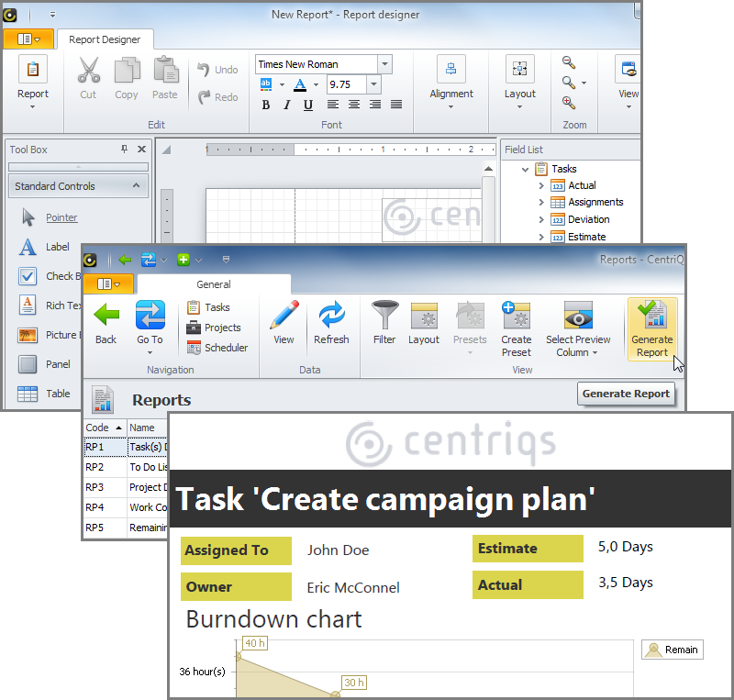Open the Scheduler navigation link

[226, 348]
